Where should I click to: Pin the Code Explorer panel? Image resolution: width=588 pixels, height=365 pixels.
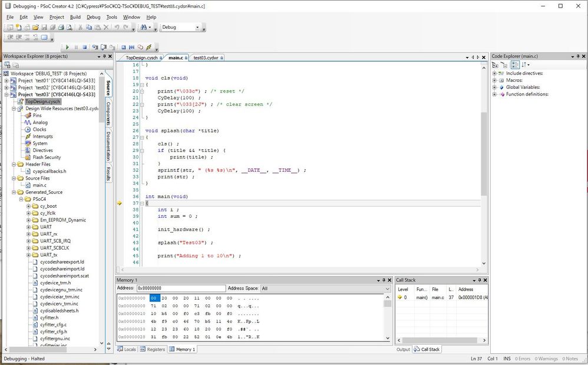click(x=578, y=57)
